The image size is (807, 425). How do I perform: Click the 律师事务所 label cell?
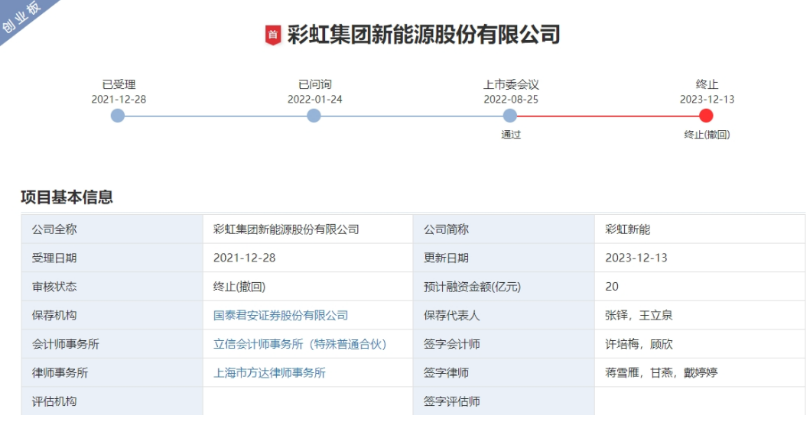click(112, 373)
